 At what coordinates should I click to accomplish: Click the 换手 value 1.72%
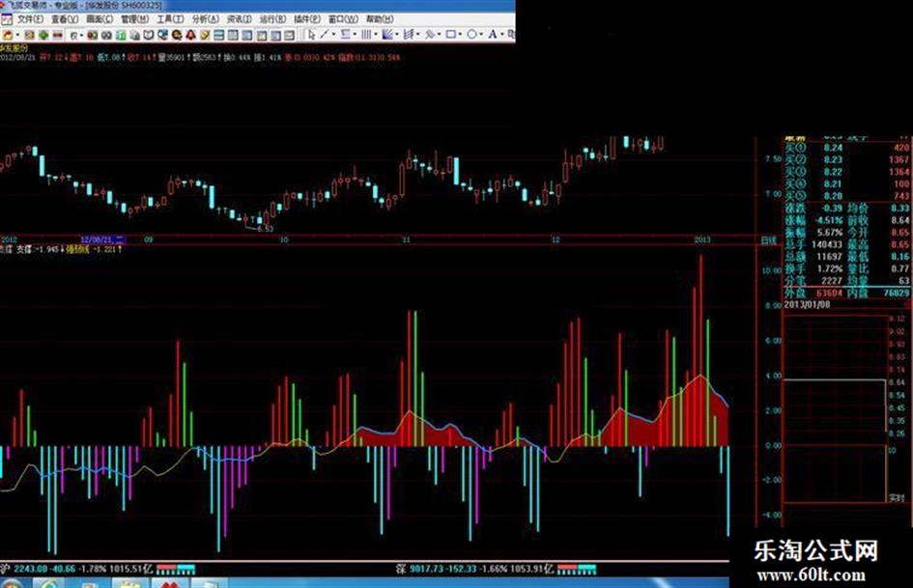click(x=830, y=269)
